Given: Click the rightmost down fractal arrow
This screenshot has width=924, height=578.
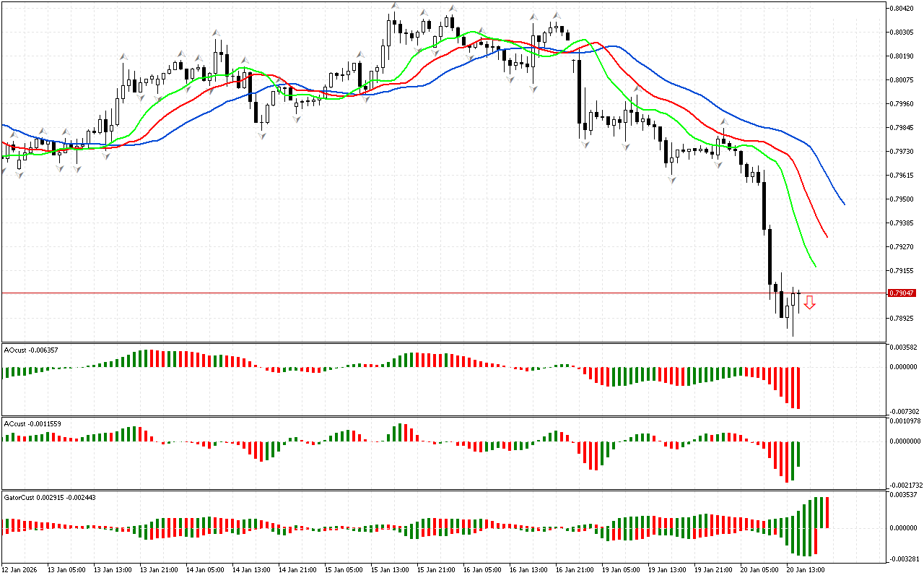Looking at the screenshot, I should [x=718, y=165].
